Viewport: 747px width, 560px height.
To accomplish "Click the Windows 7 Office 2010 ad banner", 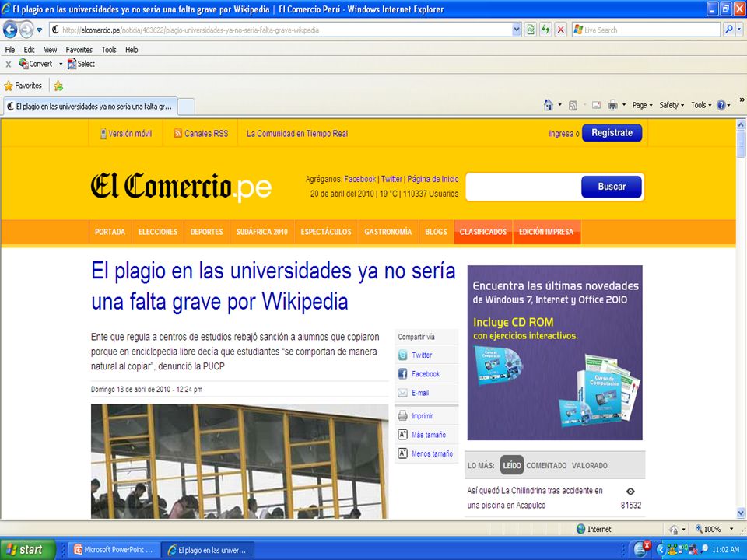I will point(555,353).
